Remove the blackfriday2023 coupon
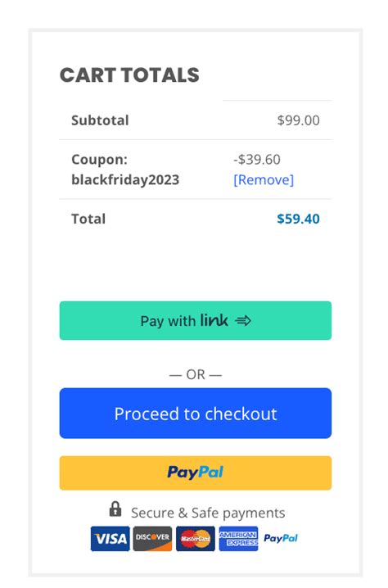Image resolution: width=388 pixels, height=588 pixels. click(x=264, y=179)
